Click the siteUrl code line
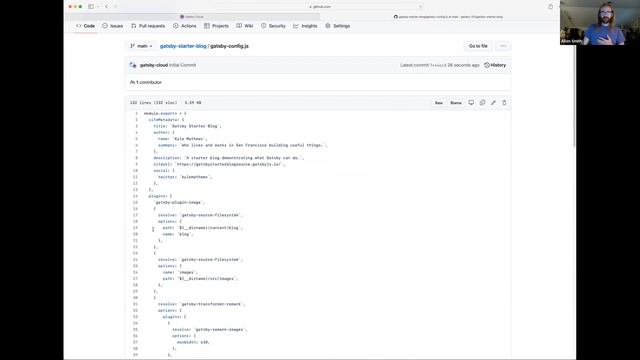This screenshot has height=360, width=640. click(219, 164)
